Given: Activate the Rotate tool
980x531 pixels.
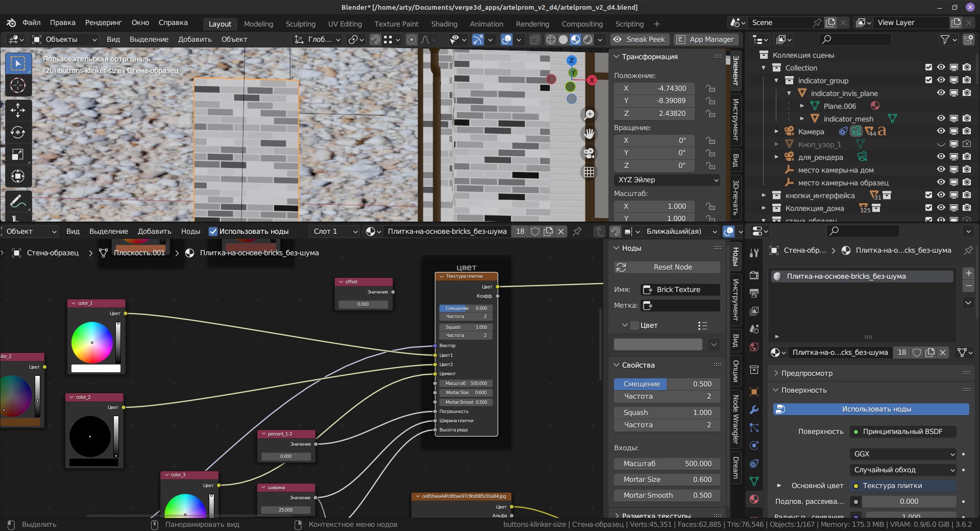Looking at the screenshot, I should [x=18, y=132].
